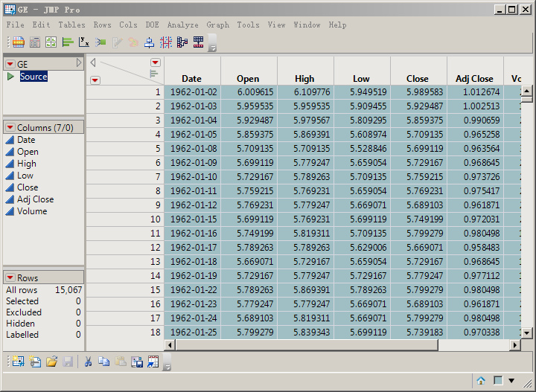Click the New Data Table icon
Screen dimensions: 536x392
pos(18,362)
